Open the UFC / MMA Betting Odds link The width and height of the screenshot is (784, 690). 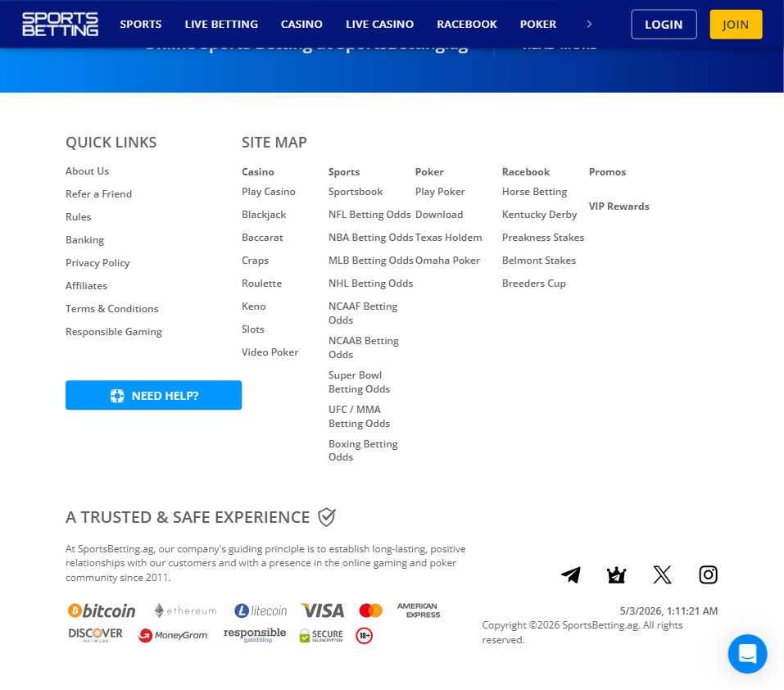point(359,416)
